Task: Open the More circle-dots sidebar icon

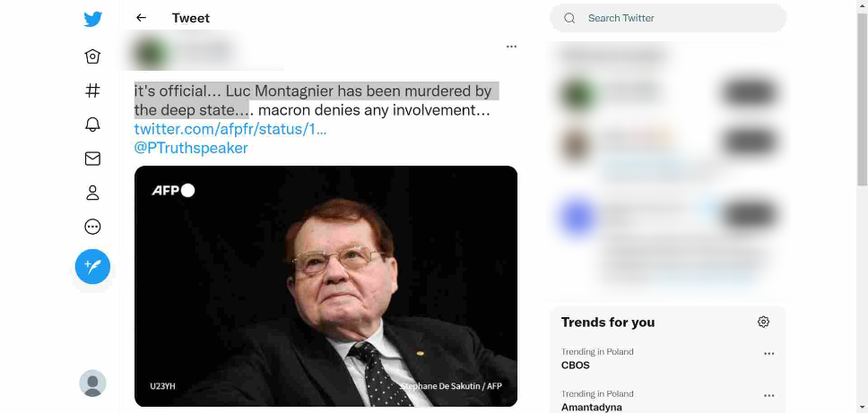Action: point(92,227)
